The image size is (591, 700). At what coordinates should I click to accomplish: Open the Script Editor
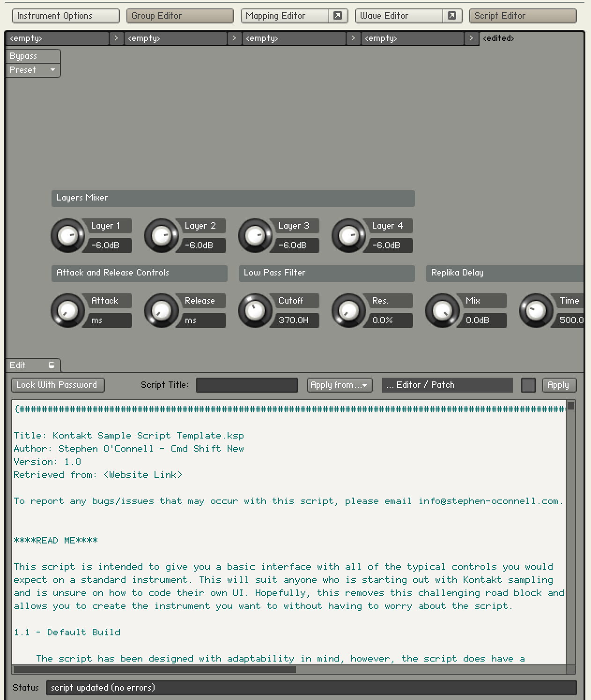pos(522,15)
